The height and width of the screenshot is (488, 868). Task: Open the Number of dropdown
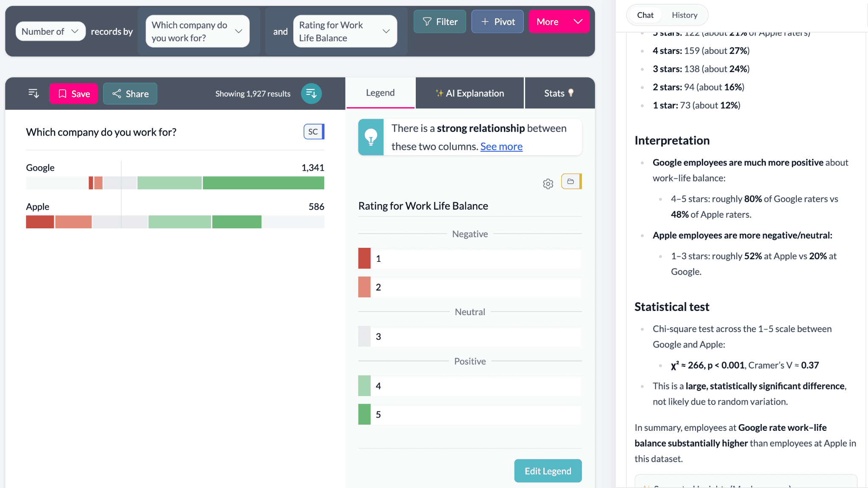(50, 31)
